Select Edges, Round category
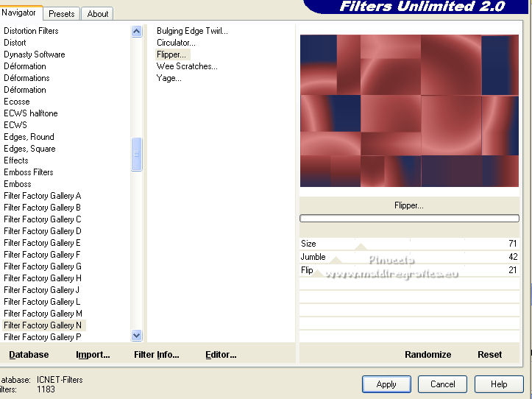This screenshot has height=399, width=532. tap(29, 137)
